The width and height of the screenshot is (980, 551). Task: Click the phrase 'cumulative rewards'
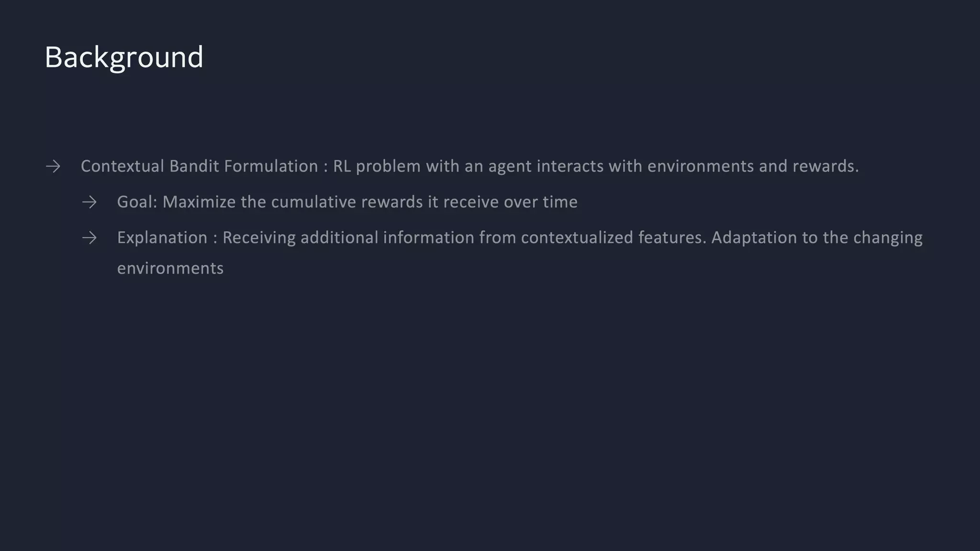[347, 202]
